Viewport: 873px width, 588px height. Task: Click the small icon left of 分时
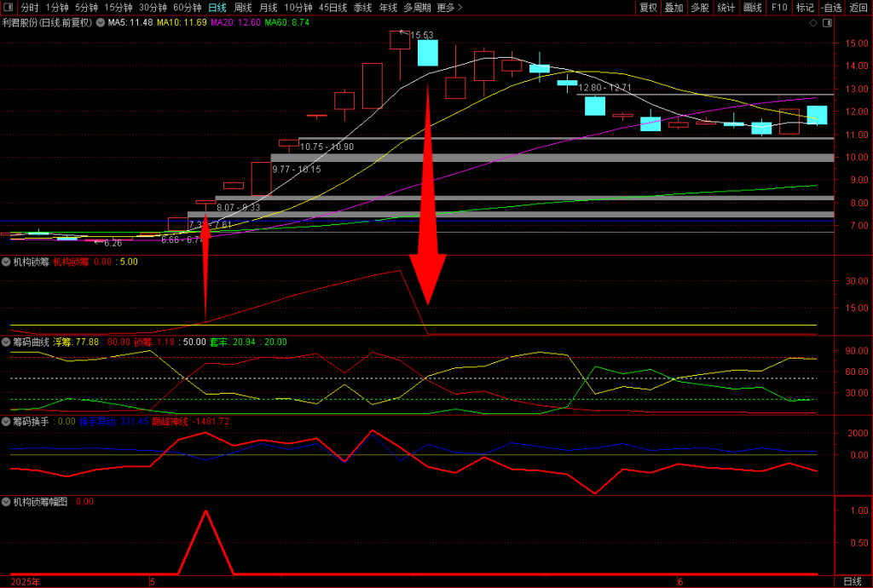click(9, 8)
